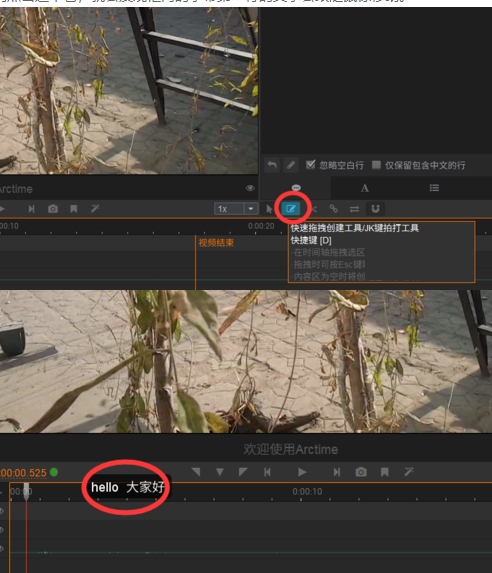Click the chain link tool icon
492x573 pixels.
pos(333,209)
